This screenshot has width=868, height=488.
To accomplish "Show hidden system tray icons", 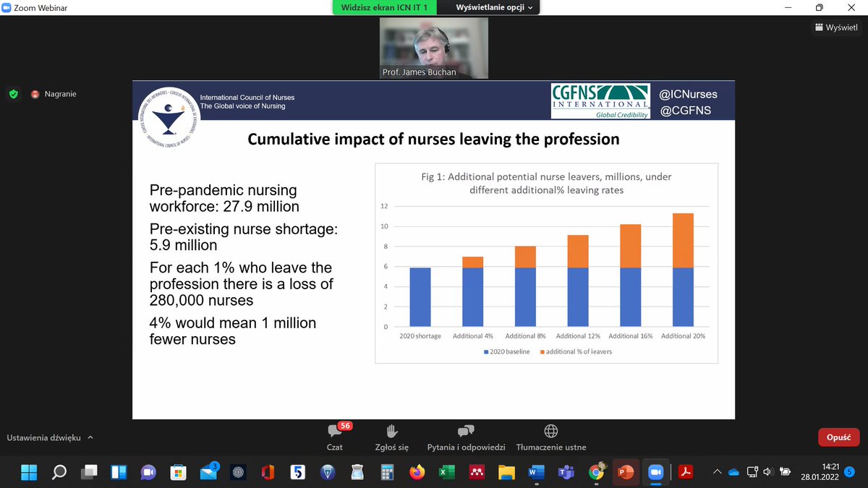I will click(x=717, y=472).
